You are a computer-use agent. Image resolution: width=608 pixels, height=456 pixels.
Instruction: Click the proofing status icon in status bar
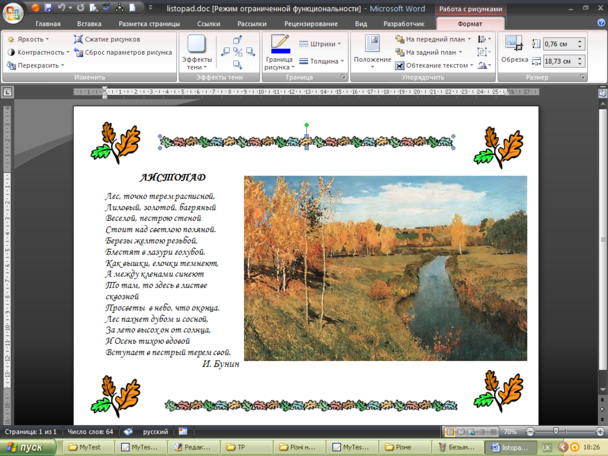click(x=128, y=432)
